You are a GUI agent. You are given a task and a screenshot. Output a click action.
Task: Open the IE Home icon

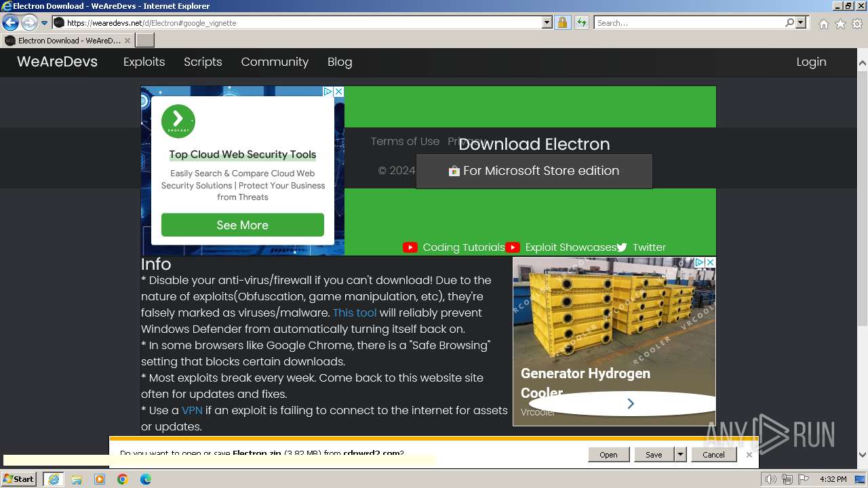point(823,24)
